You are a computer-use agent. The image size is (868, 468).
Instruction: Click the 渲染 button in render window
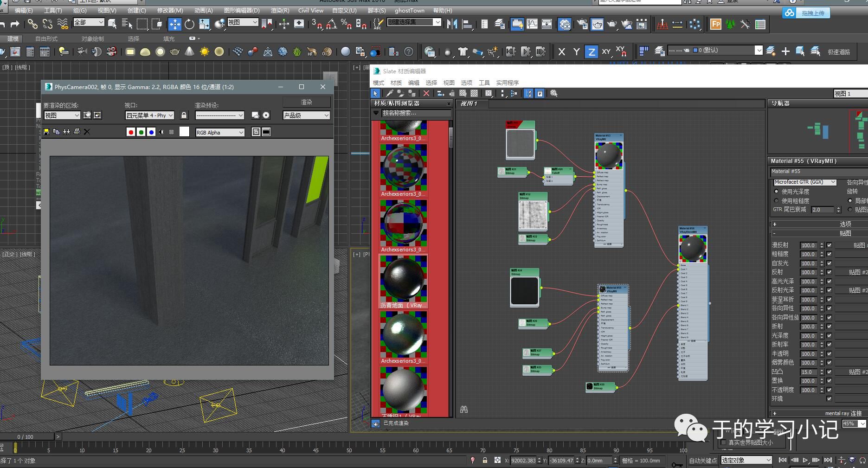306,102
